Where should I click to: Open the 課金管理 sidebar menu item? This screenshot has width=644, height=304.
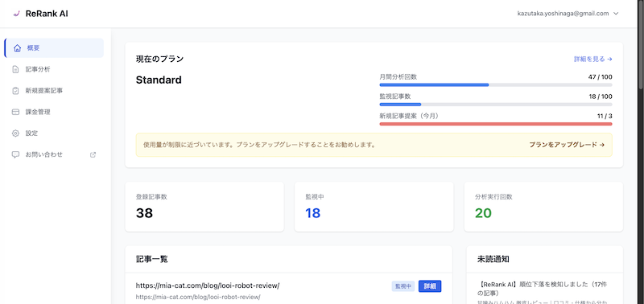[x=54, y=112]
